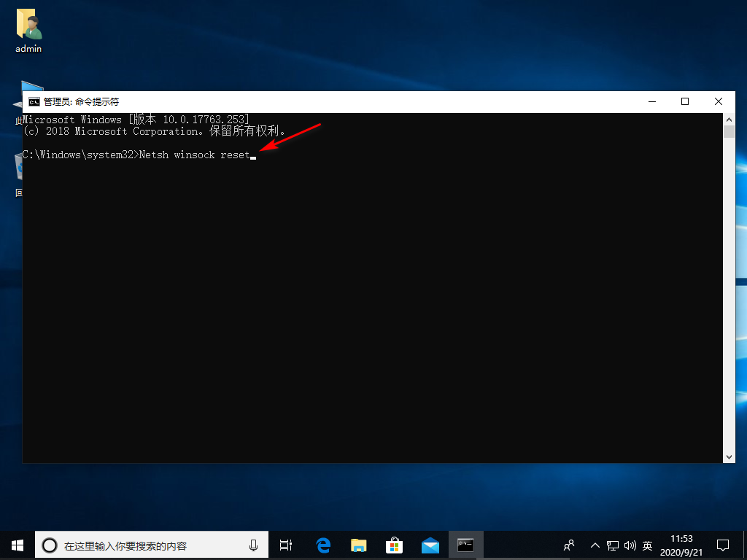Launch Microsoft Edge from the taskbar

[322, 545]
